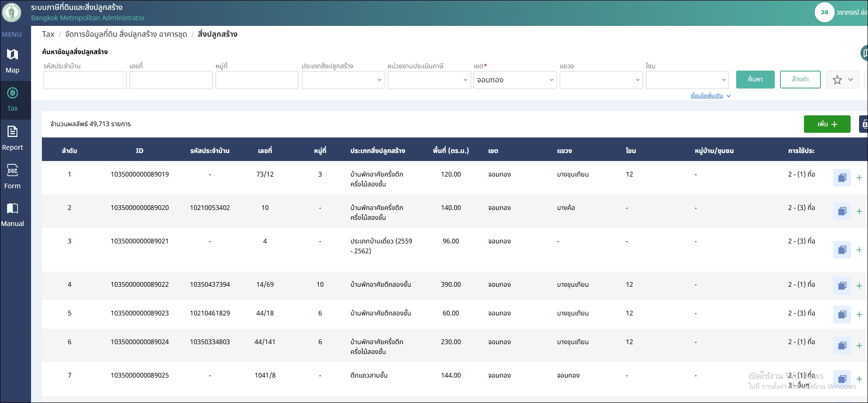Go to Tax in the breadcrumb
The height and width of the screenshot is (403, 868).
(x=48, y=34)
